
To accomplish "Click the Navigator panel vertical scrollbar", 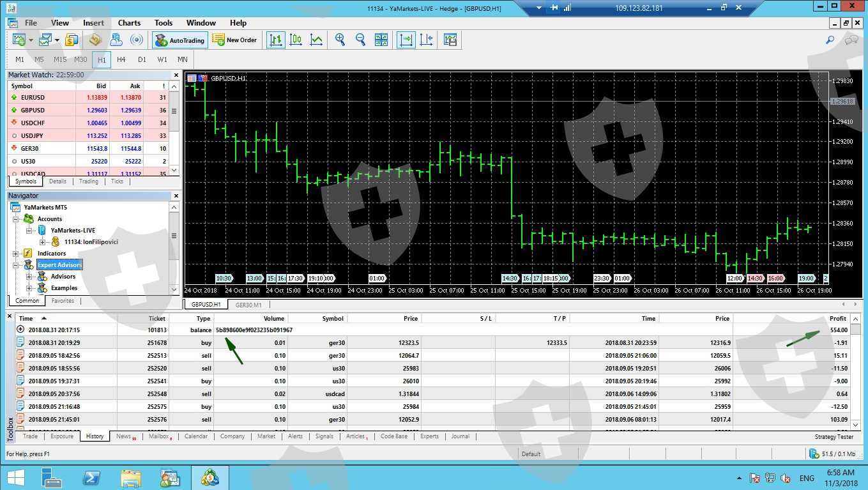I will coord(174,235).
